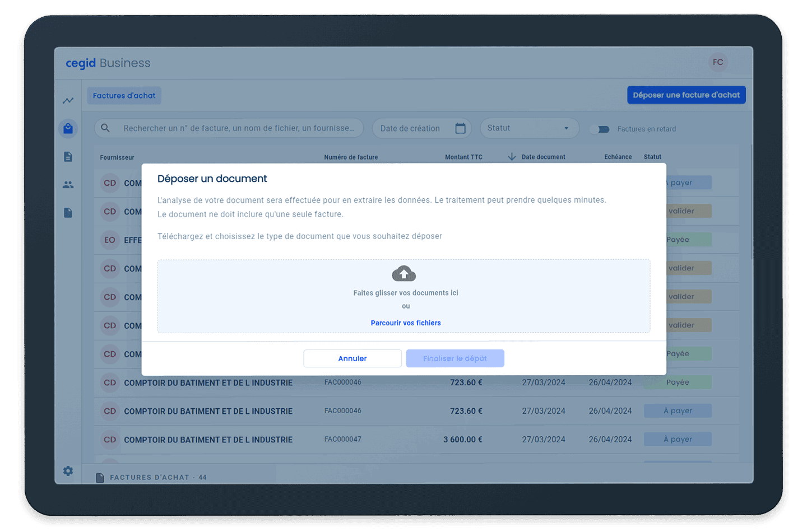Click the Annuler button
807x532 pixels.
click(353, 358)
